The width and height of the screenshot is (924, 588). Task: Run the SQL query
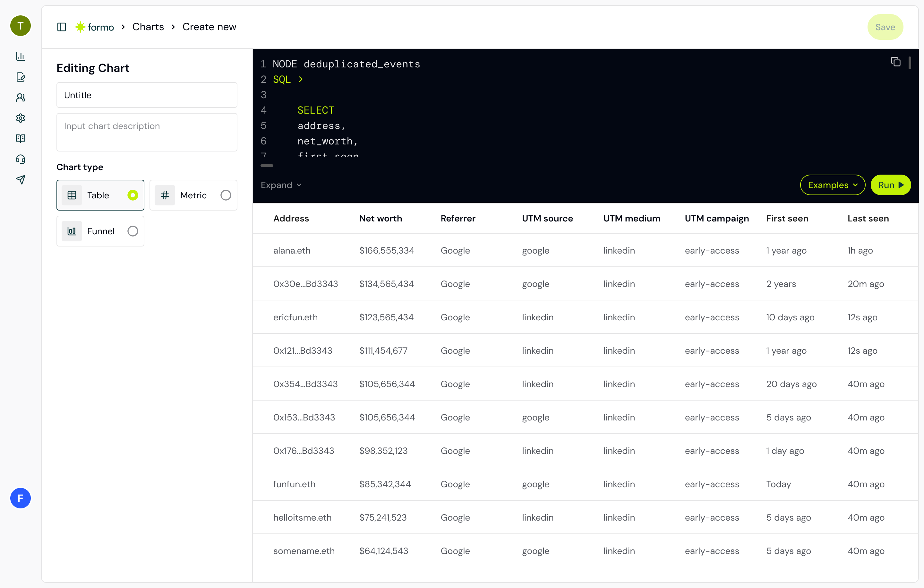pos(890,185)
